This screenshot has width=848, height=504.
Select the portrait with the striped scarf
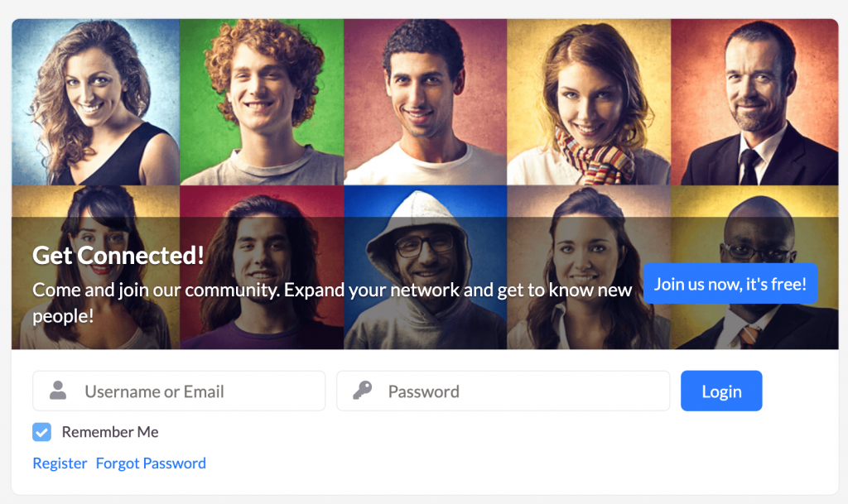(589, 102)
